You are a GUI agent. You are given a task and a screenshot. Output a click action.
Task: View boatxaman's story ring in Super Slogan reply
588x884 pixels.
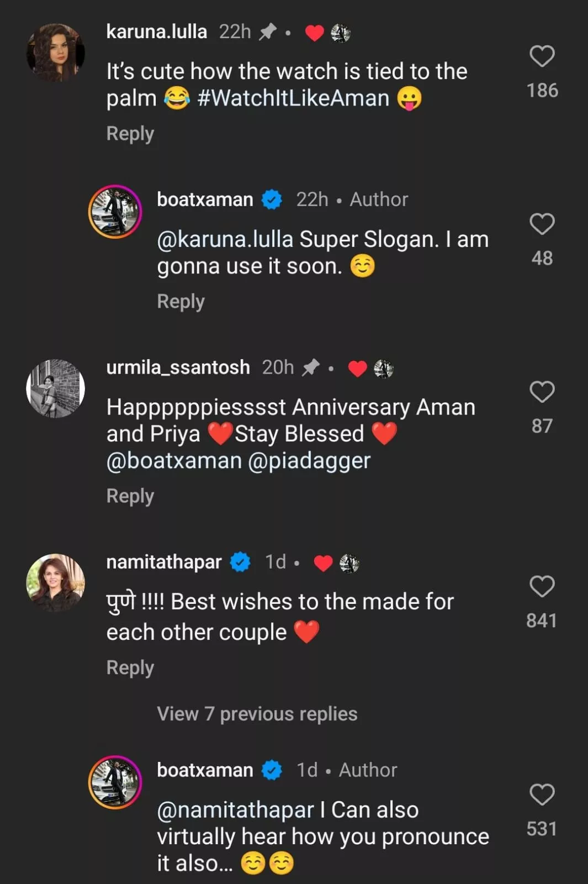click(x=115, y=212)
